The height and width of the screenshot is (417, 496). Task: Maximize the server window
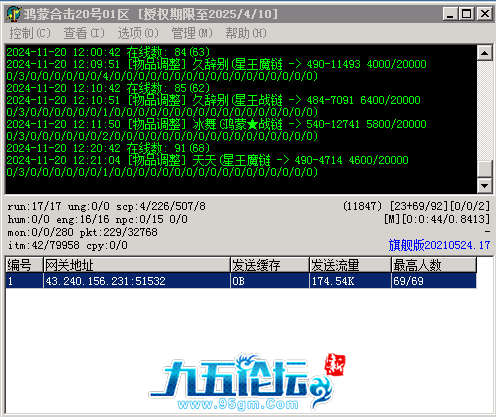(x=466, y=14)
